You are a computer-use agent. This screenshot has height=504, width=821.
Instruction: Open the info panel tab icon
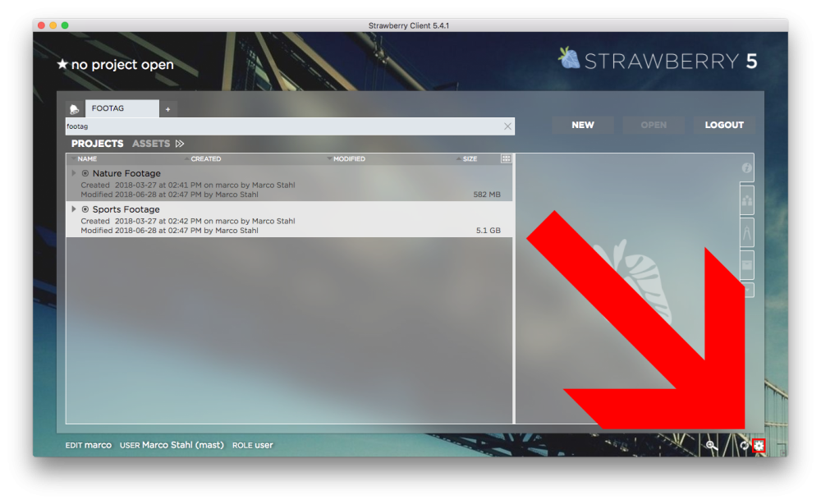pos(746,168)
